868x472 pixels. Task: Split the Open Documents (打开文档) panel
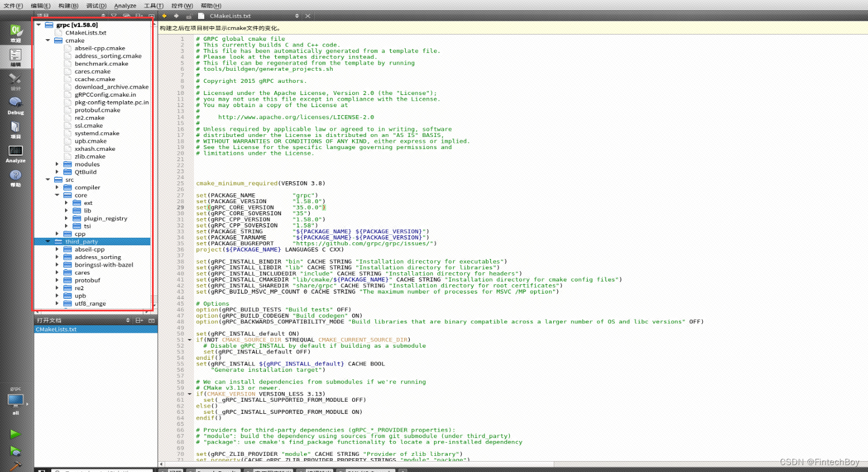click(x=139, y=321)
